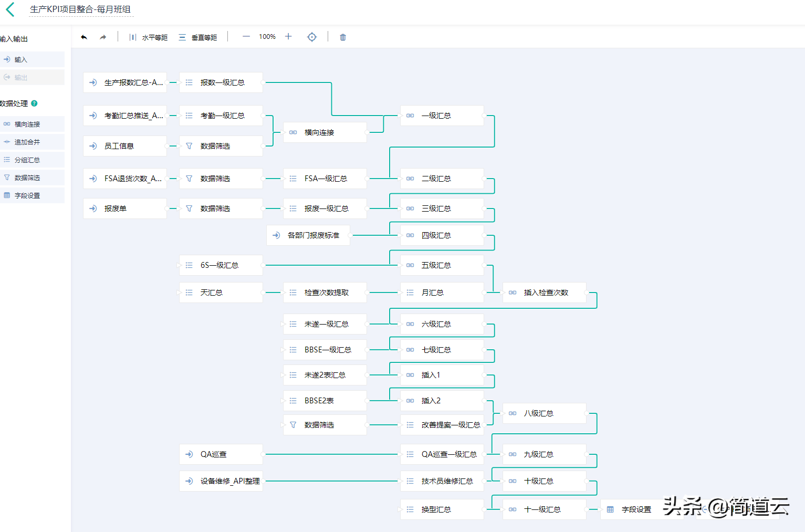Click the back arrow beside the flow title
This screenshot has width=805, height=532.
coord(10,9)
